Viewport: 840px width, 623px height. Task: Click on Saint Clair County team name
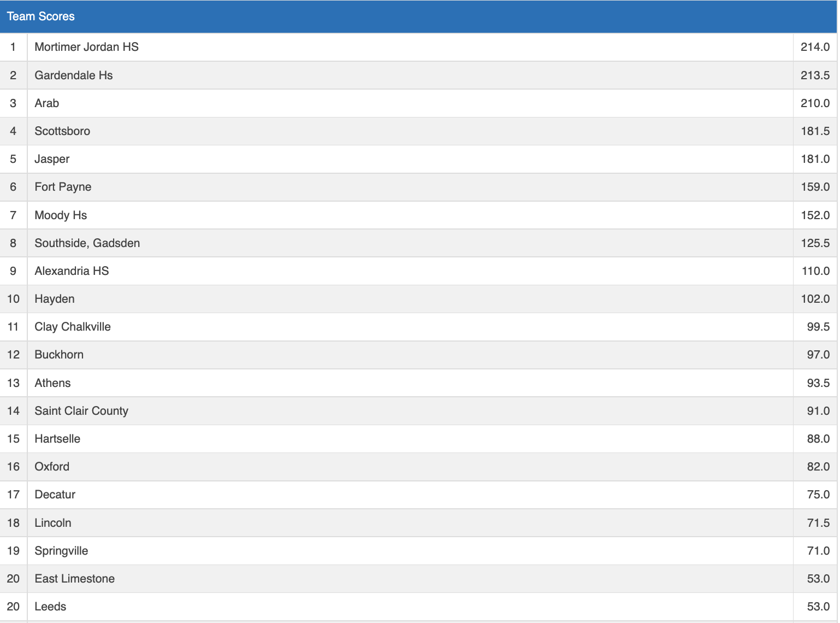81,411
